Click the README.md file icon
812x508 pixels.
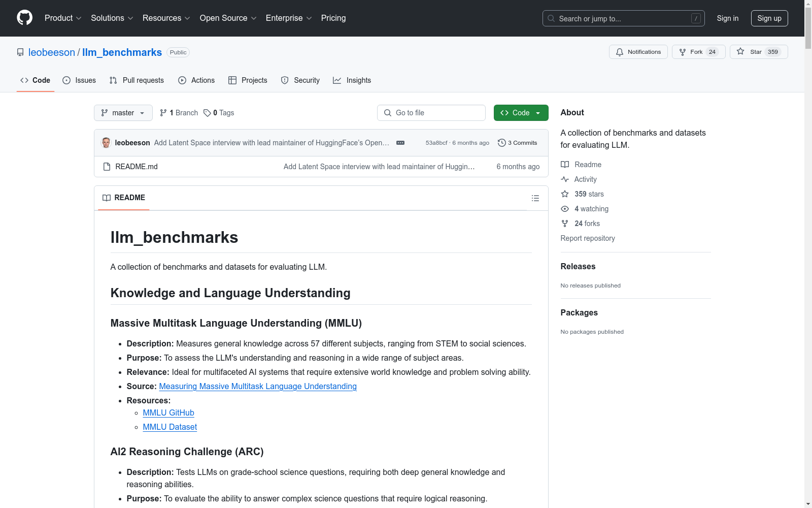[x=107, y=167]
